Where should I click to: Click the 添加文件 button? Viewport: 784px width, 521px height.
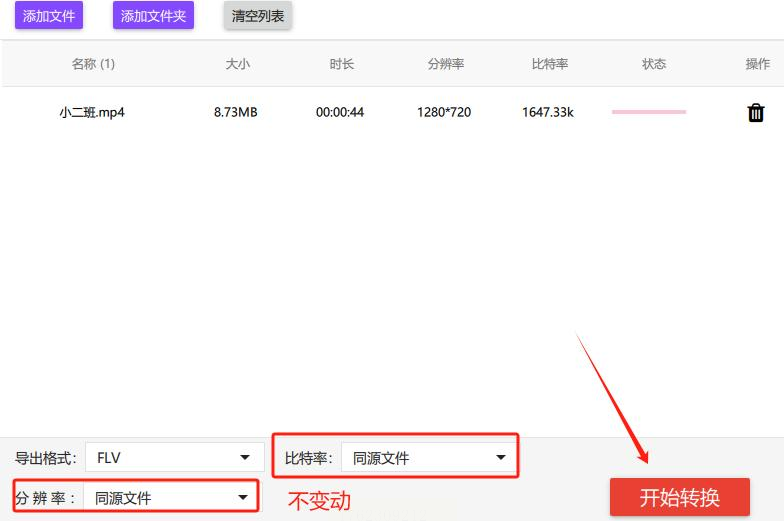point(49,16)
